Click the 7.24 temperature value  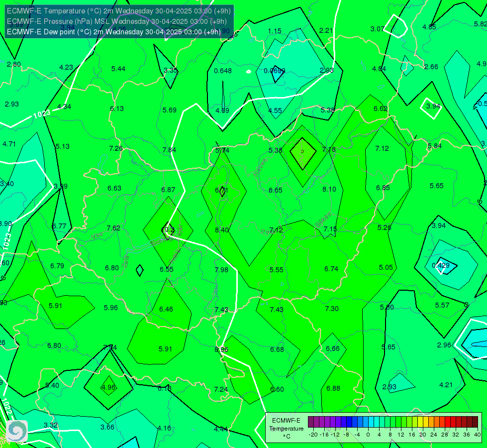point(221,389)
